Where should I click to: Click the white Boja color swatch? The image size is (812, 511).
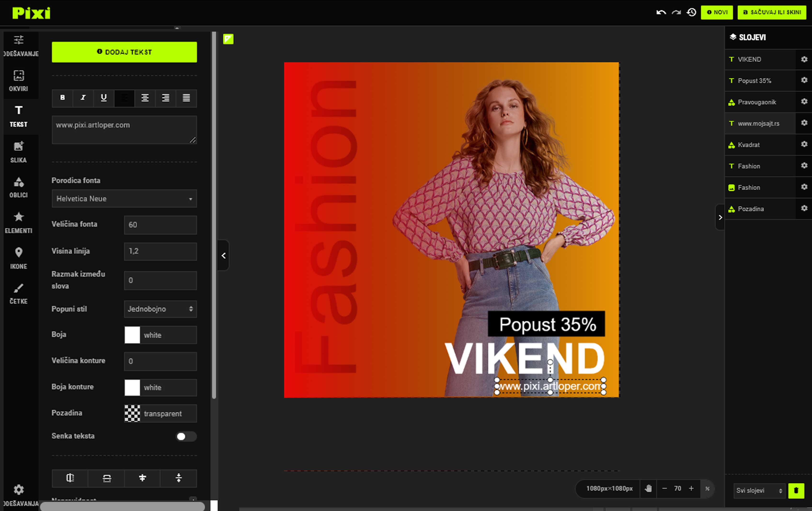132,335
